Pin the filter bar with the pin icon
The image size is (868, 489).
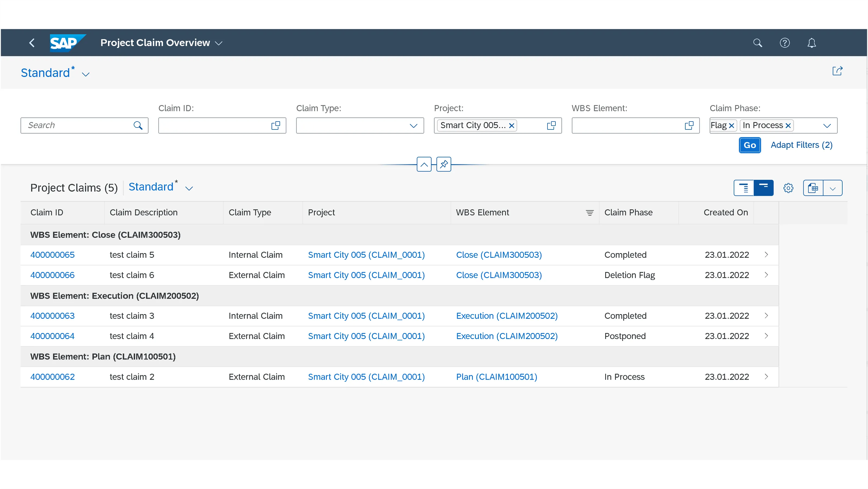[443, 164]
